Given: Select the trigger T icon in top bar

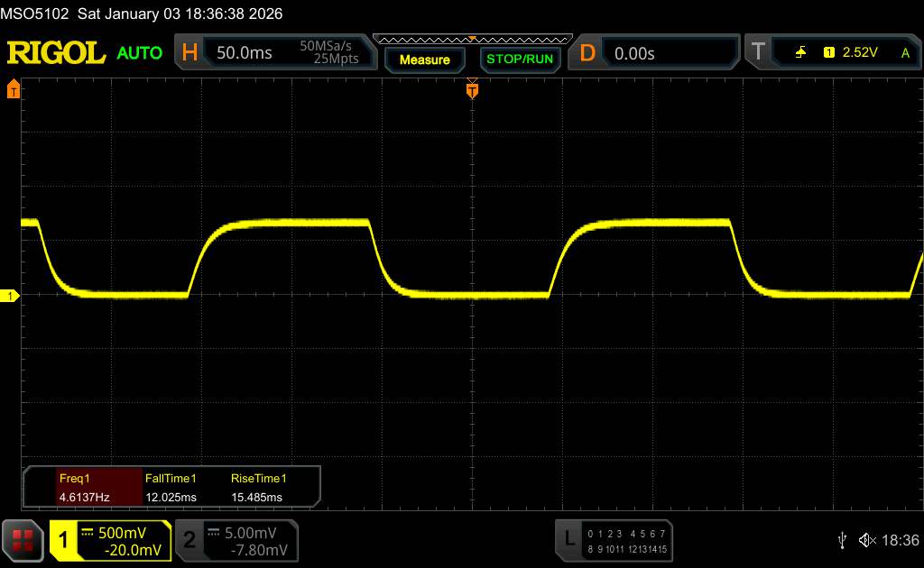Looking at the screenshot, I should (758, 53).
